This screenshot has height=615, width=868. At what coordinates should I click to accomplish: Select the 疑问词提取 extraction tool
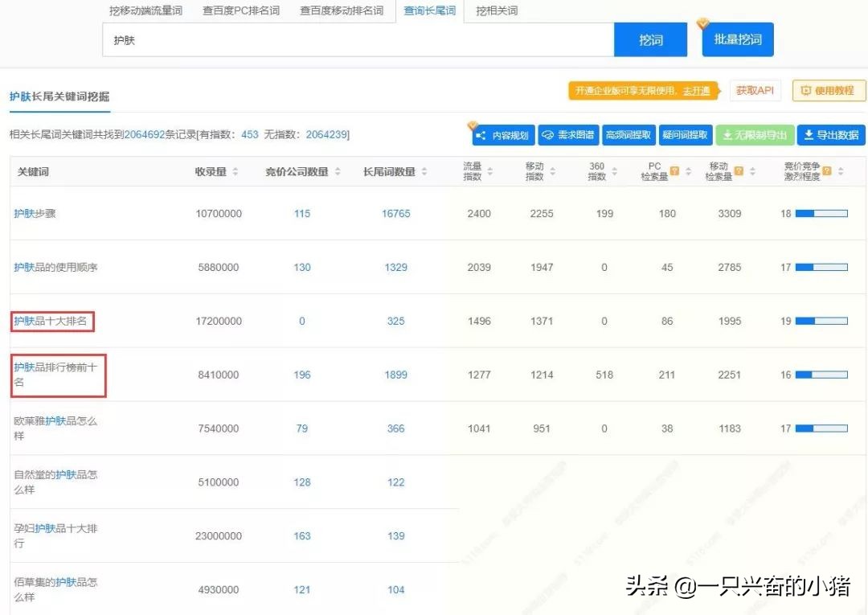(x=686, y=134)
